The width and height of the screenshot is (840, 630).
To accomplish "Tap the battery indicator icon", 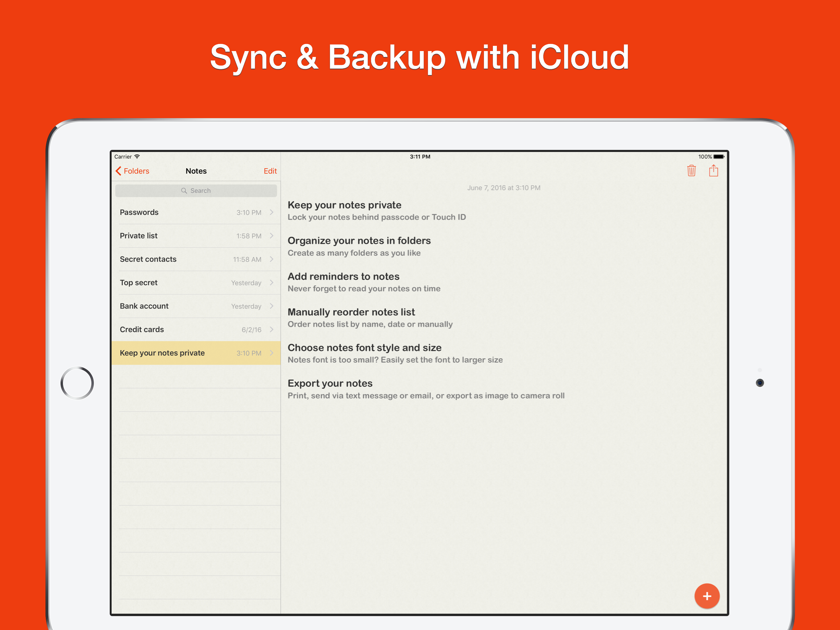I will tap(719, 157).
